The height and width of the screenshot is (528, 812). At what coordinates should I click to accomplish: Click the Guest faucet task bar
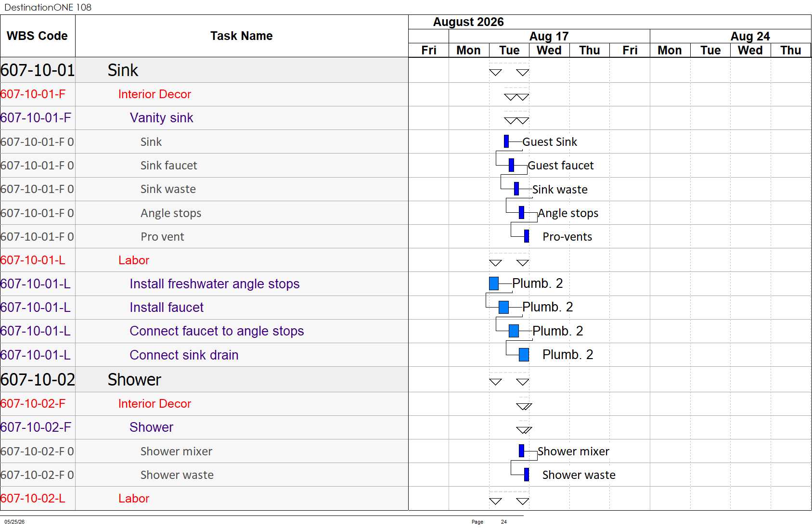point(511,165)
